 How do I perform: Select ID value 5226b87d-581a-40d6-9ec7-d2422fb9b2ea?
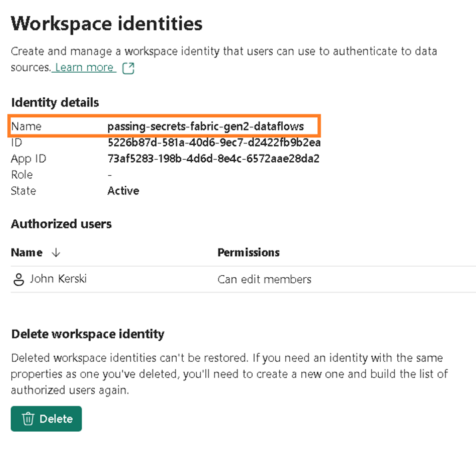[x=214, y=143]
